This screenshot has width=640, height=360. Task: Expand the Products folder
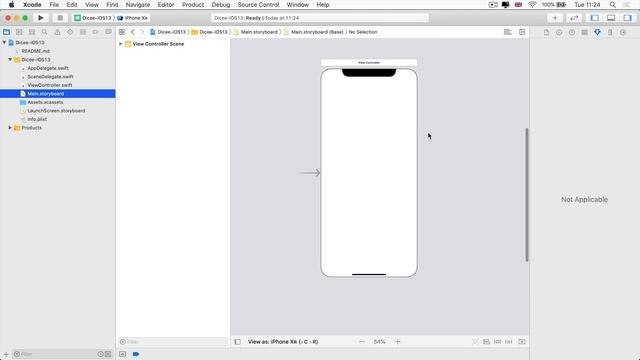click(x=10, y=128)
